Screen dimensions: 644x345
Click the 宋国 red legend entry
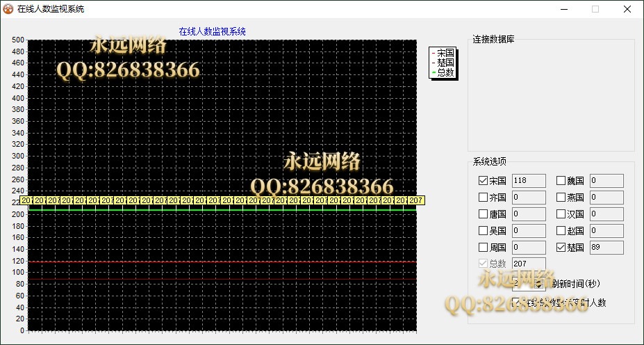tap(444, 53)
